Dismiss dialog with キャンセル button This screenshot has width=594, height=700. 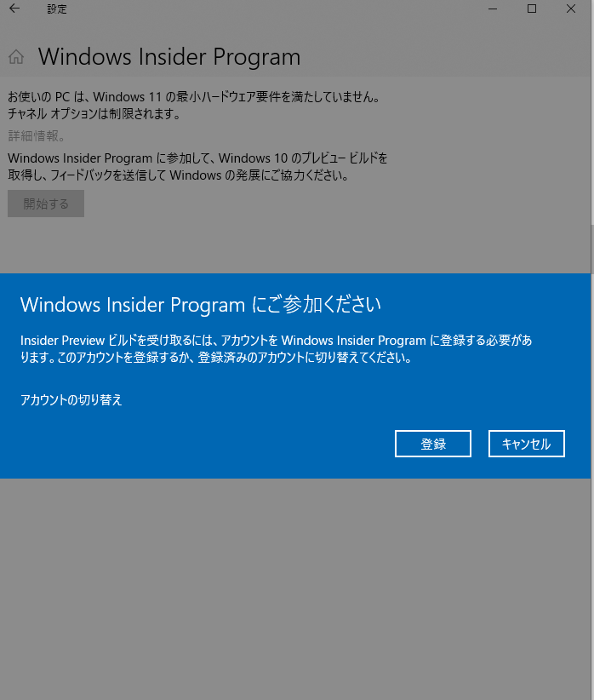(527, 444)
